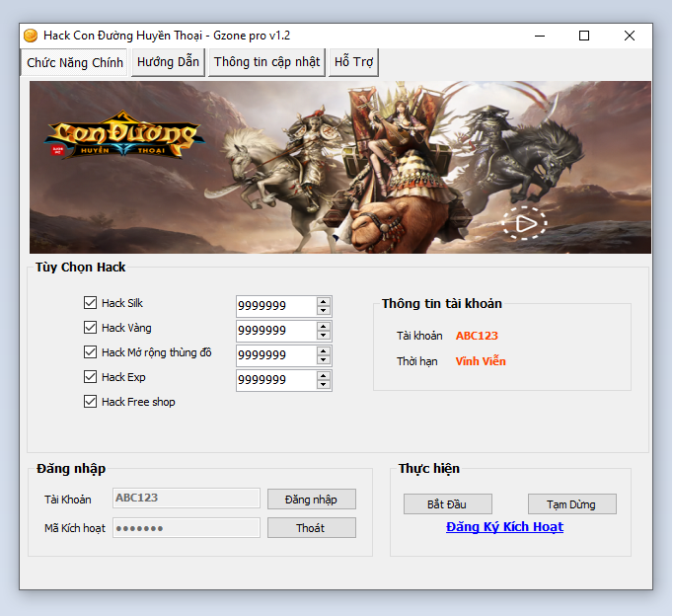
Task: Minimize the hack tool window
Action: [540, 36]
